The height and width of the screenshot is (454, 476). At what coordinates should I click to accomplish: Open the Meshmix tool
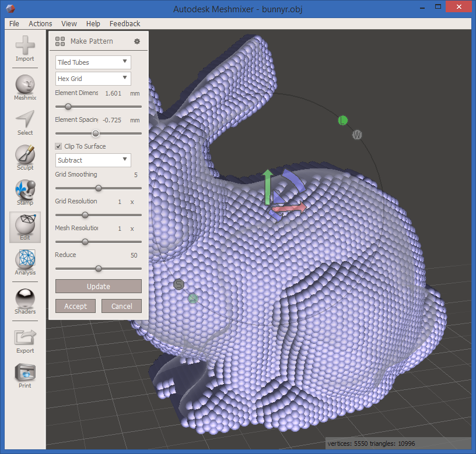point(25,87)
